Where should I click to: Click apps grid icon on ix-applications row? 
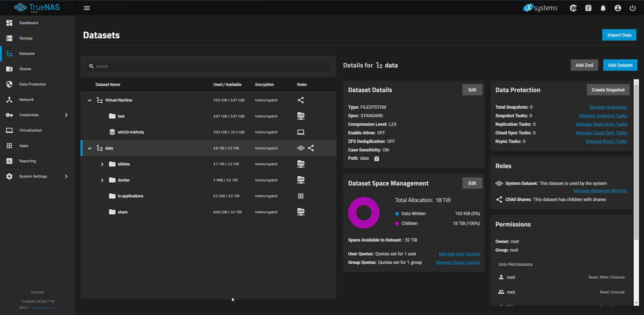[301, 196]
